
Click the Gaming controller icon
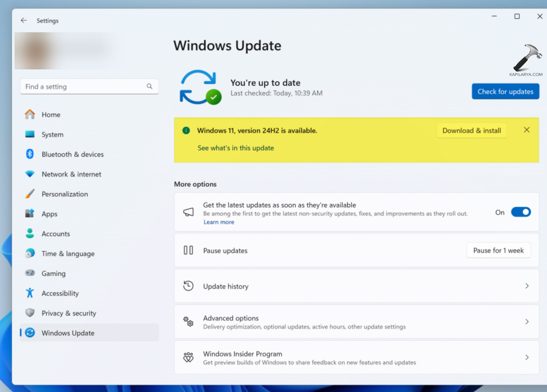pos(30,273)
